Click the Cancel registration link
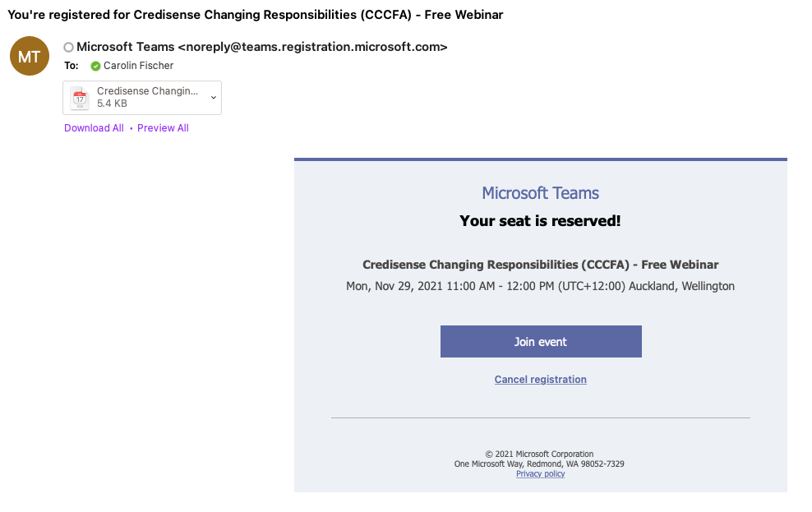 [x=540, y=380]
